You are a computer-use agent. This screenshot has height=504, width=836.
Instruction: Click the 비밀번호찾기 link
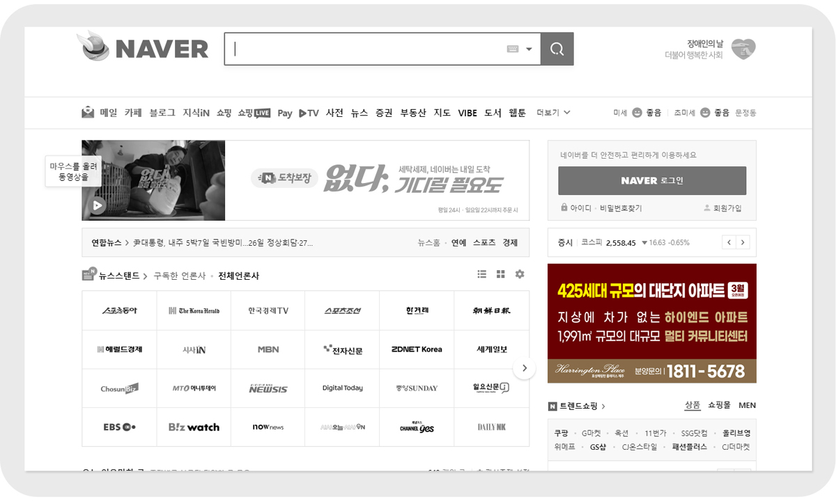tap(621, 208)
